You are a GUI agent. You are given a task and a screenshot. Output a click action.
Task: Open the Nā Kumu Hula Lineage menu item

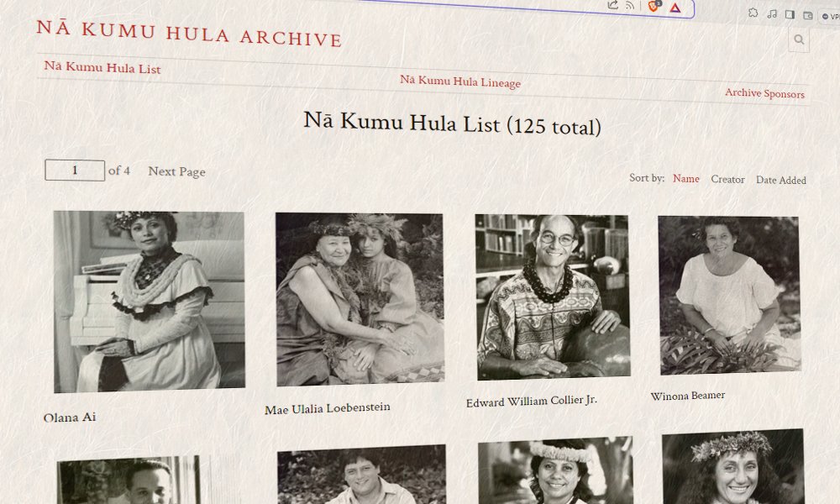pos(460,81)
